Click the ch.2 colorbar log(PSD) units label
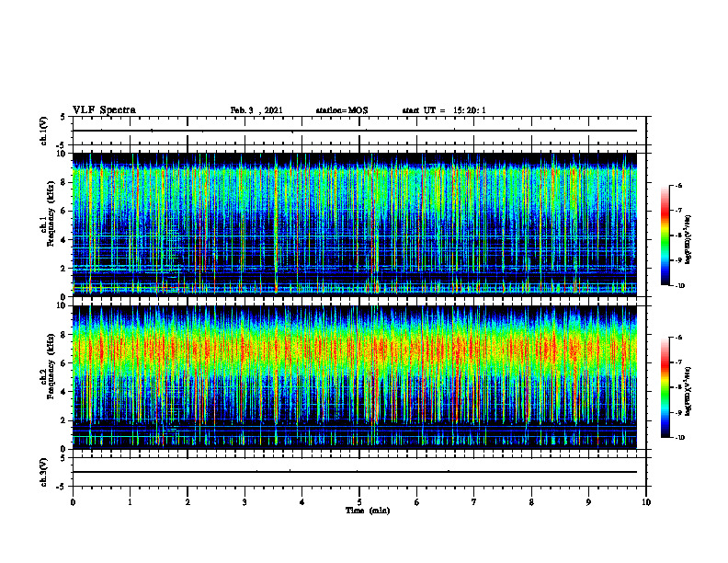This screenshot has height=563, width=728. click(x=688, y=391)
